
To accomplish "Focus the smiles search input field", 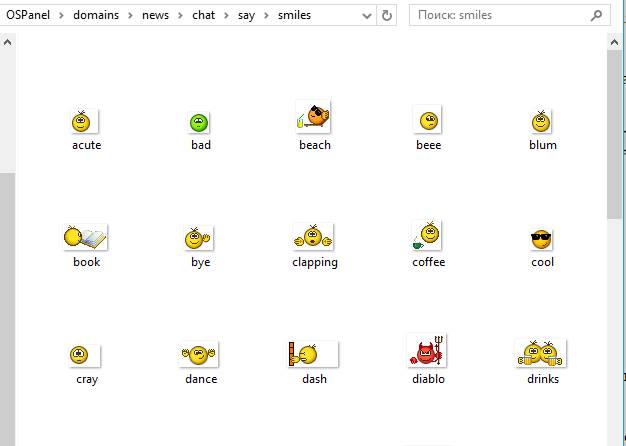I will click(x=495, y=16).
